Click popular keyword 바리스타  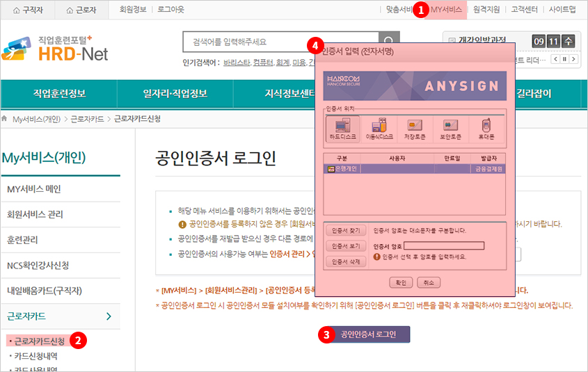coord(237,63)
